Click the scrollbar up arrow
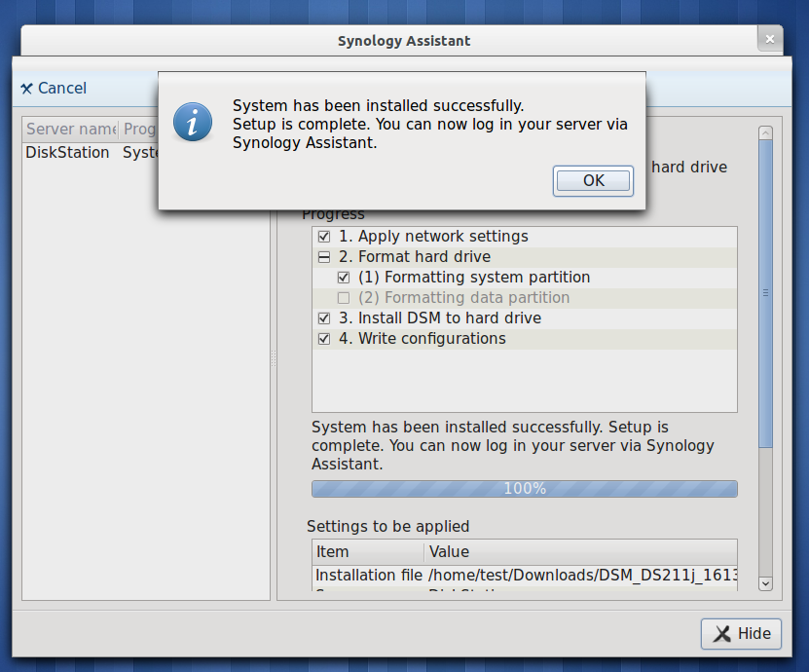 tap(765, 132)
